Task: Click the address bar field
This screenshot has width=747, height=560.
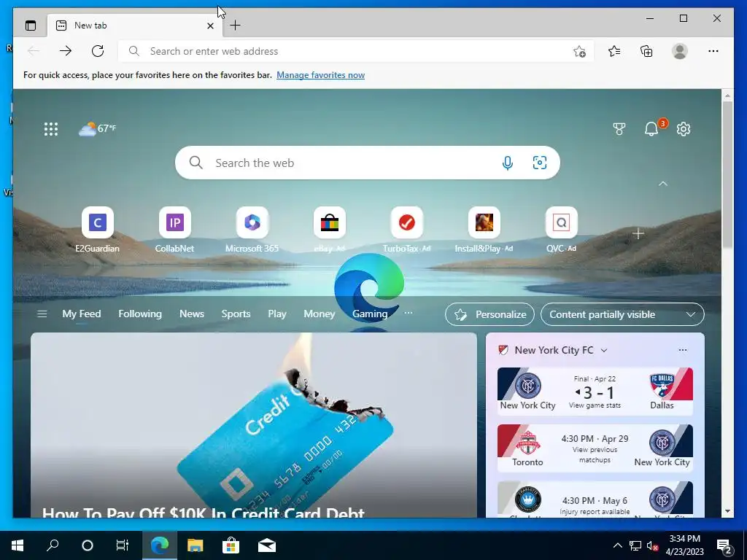Action: coord(356,51)
